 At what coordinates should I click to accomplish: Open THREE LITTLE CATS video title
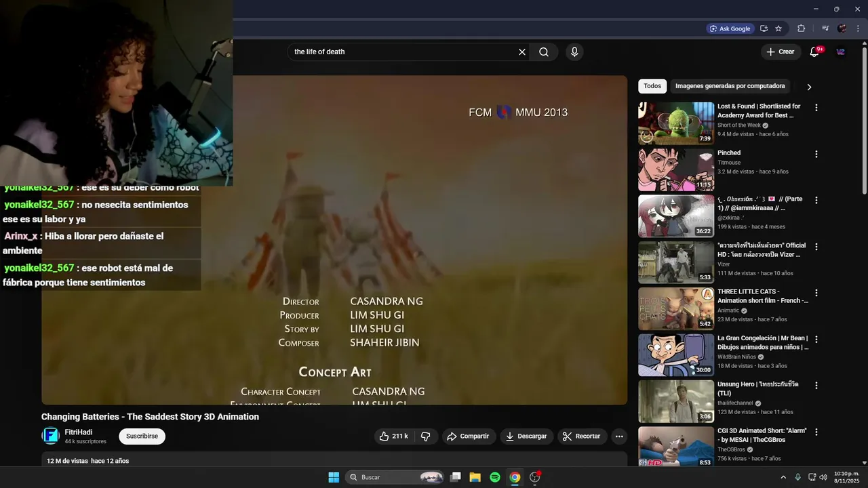coord(763,296)
